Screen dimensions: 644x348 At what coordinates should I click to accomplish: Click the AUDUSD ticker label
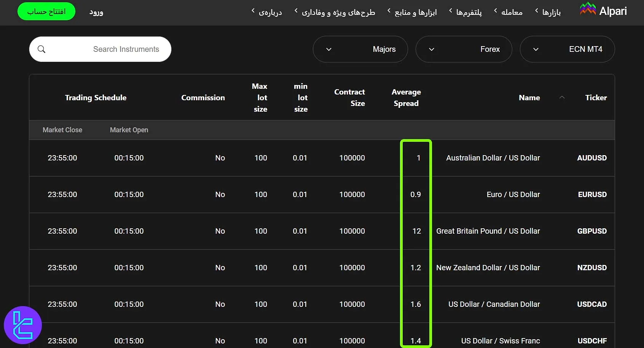tap(592, 158)
